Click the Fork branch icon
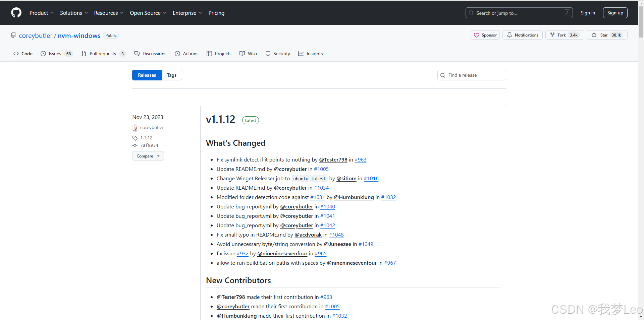The height and width of the screenshot is (320, 644). click(552, 35)
